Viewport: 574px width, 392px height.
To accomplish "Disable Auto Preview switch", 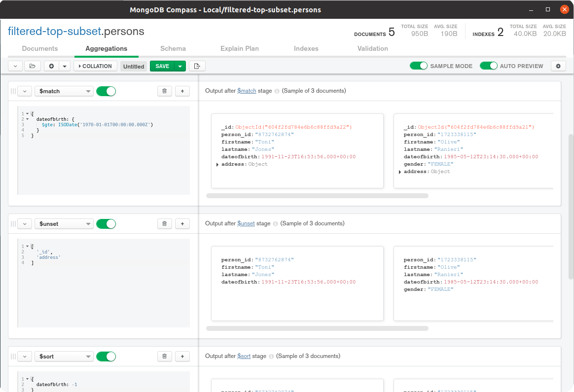I will pos(488,66).
